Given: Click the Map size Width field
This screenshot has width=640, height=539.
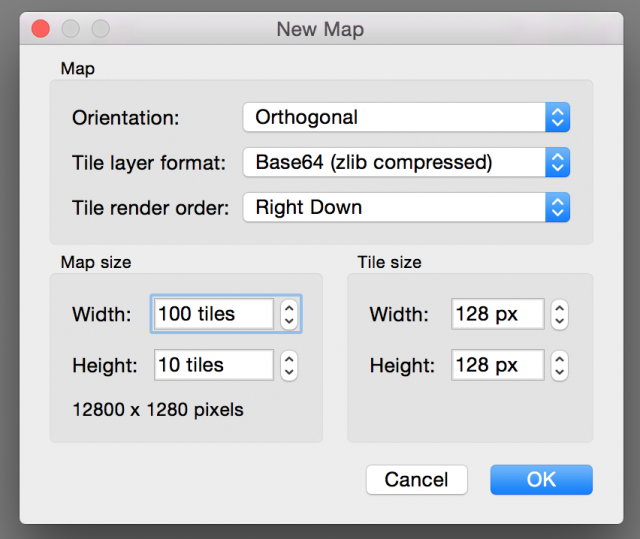Looking at the screenshot, I should [213, 314].
